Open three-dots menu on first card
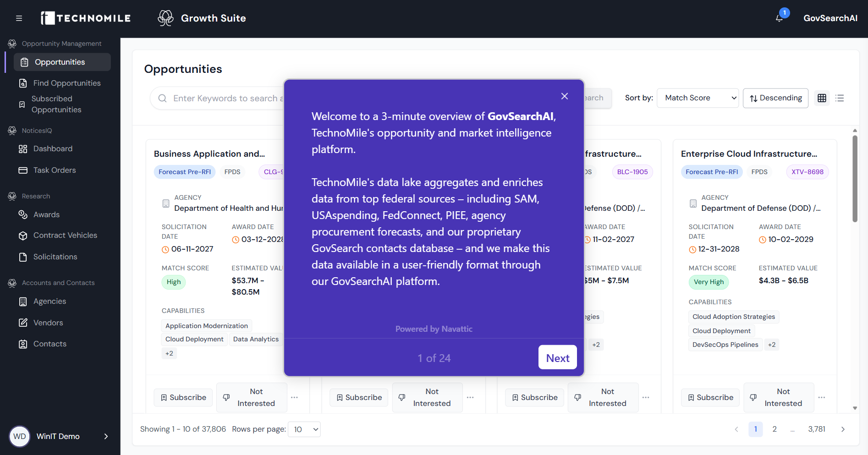868x455 pixels. [x=294, y=397]
